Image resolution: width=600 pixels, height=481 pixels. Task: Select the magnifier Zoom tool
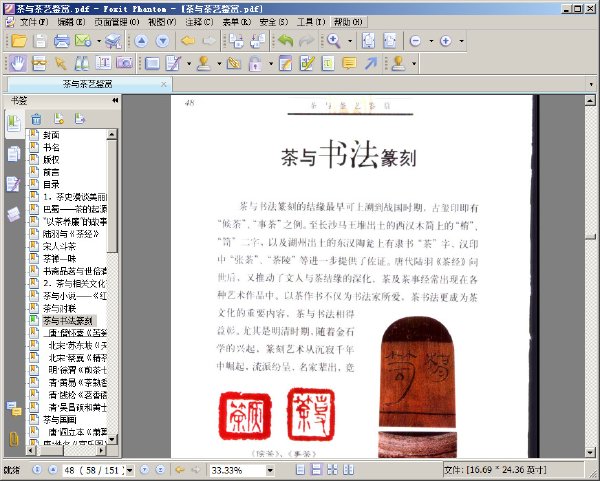coord(334,41)
